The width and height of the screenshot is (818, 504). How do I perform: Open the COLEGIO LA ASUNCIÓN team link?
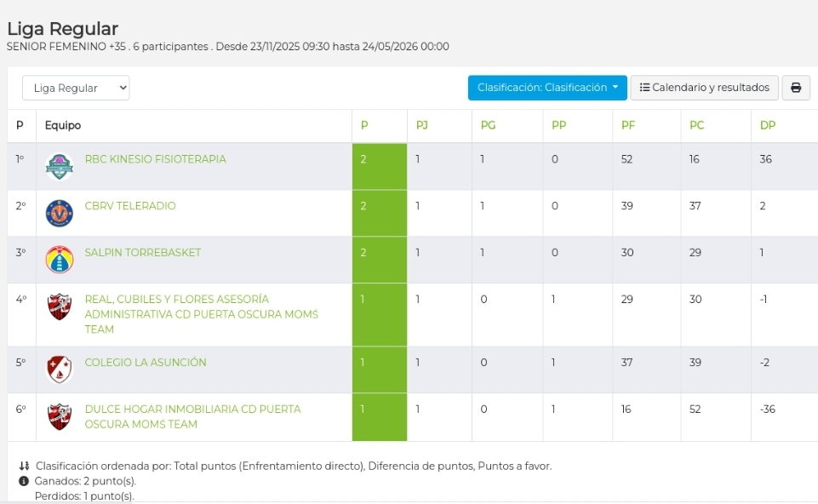(145, 362)
